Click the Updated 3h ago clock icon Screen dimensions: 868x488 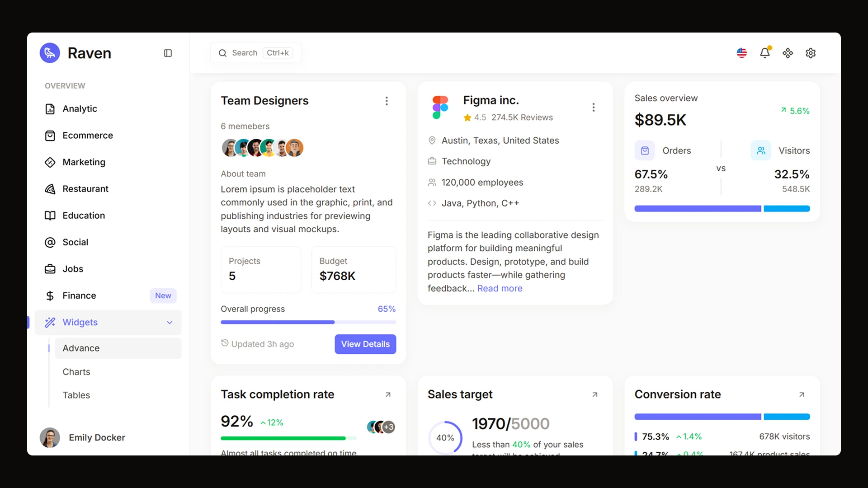(225, 343)
